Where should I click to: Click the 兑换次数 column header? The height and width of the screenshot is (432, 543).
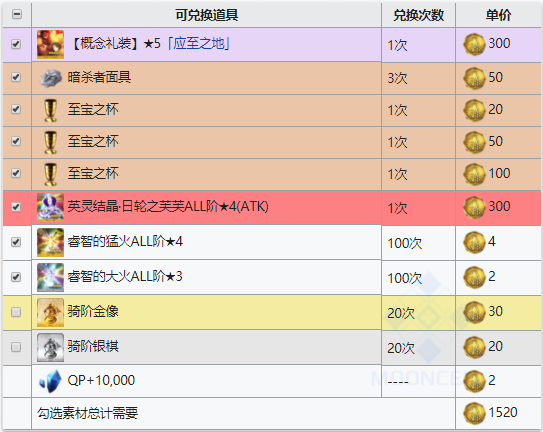(x=418, y=15)
